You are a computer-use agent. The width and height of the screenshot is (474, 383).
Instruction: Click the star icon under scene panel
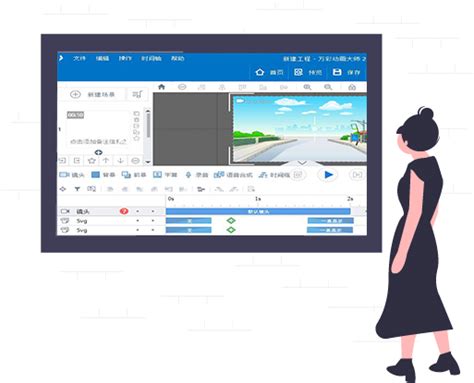(91, 161)
